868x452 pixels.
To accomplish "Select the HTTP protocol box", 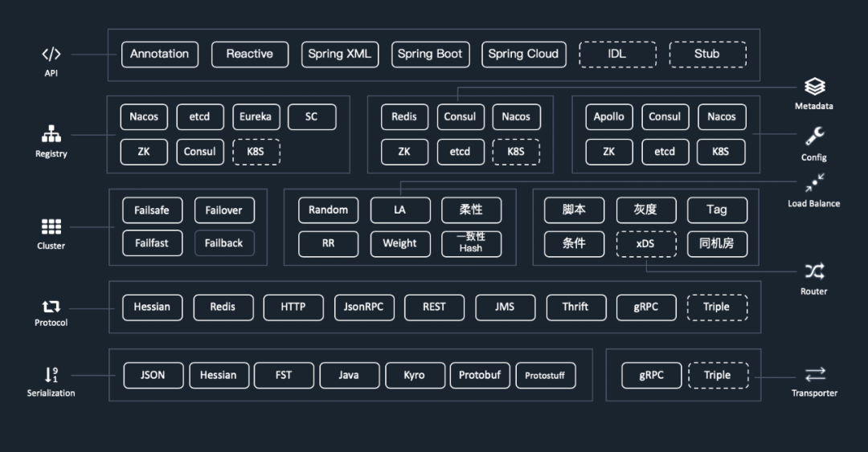I will (x=293, y=307).
